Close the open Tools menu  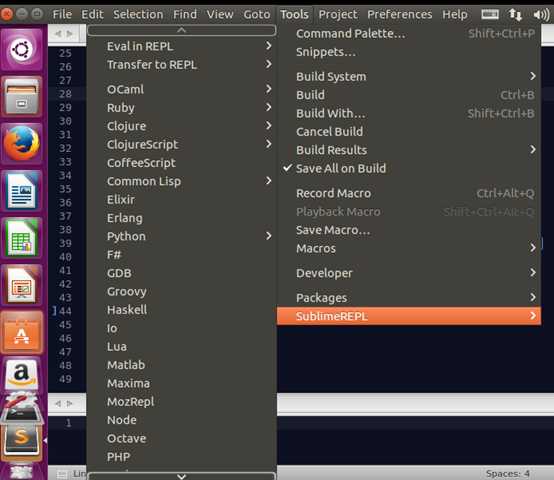pyautogui.click(x=294, y=14)
